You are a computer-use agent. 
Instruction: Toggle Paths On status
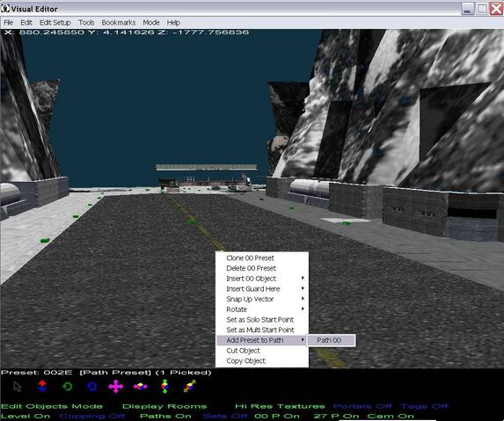165,416
